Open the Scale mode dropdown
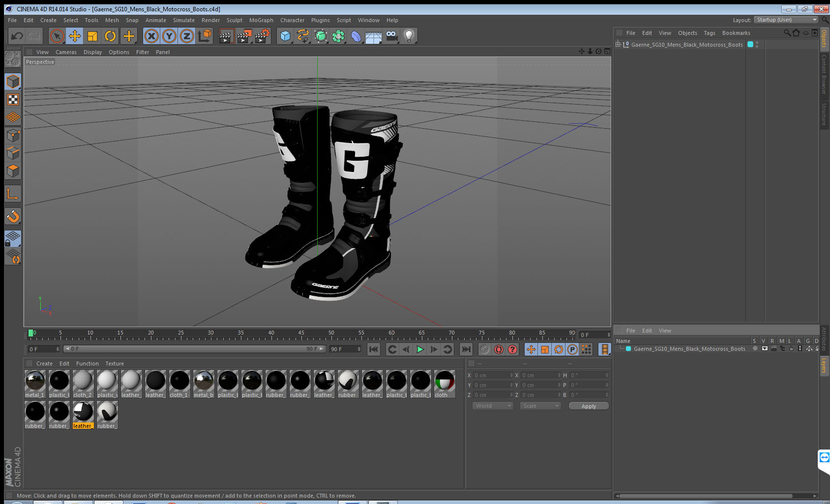 point(540,406)
